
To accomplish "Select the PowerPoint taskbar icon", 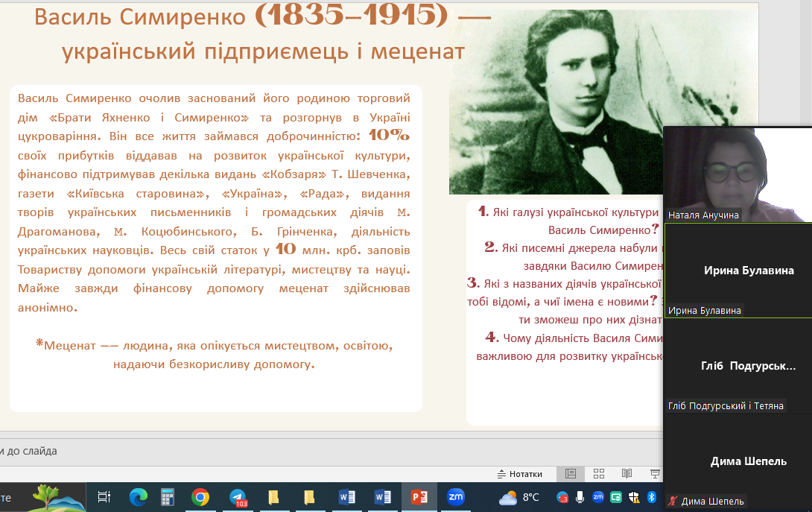I will pyautogui.click(x=419, y=498).
